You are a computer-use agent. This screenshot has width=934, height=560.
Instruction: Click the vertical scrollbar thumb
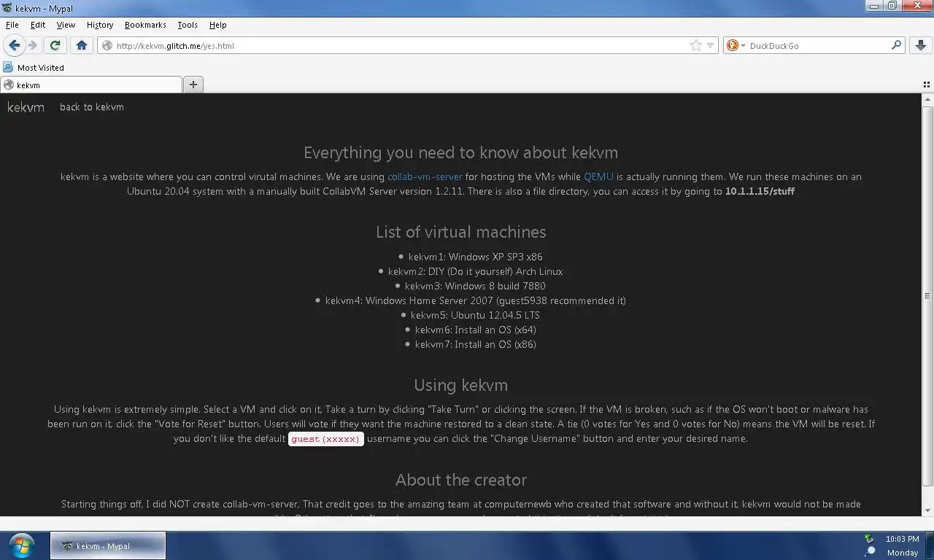click(927, 296)
